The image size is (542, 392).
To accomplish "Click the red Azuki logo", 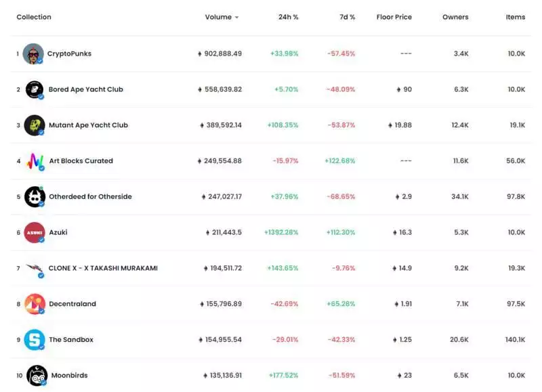I will click(x=35, y=232).
